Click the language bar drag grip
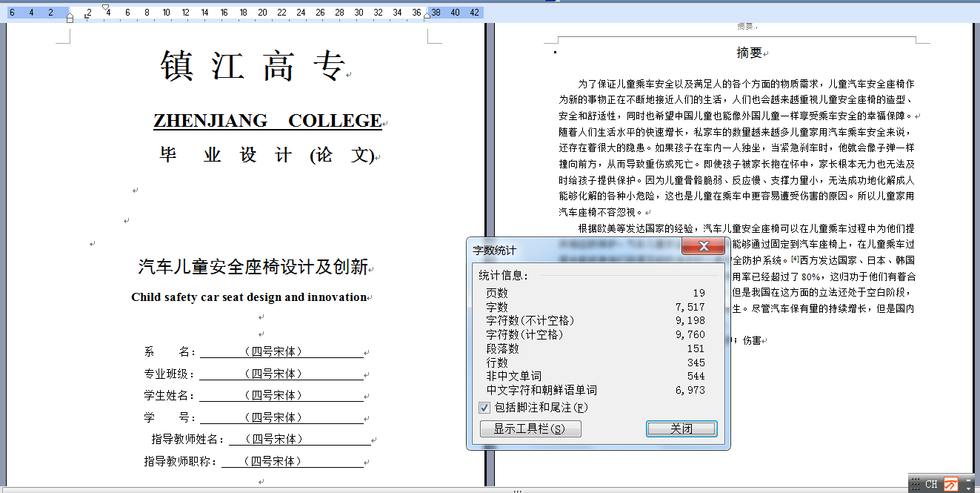 coord(916,484)
